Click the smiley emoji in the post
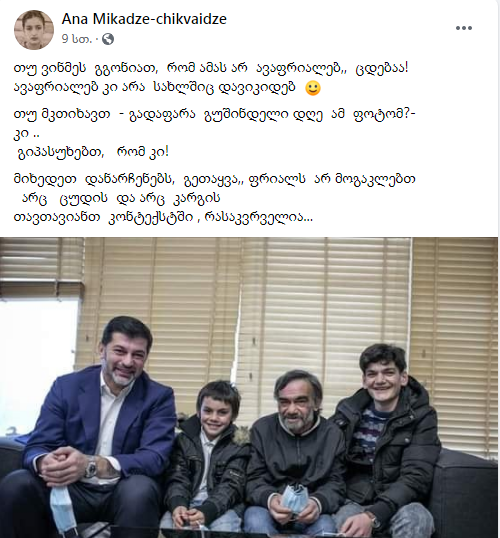This screenshot has width=500, height=538. tap(313, 88)
